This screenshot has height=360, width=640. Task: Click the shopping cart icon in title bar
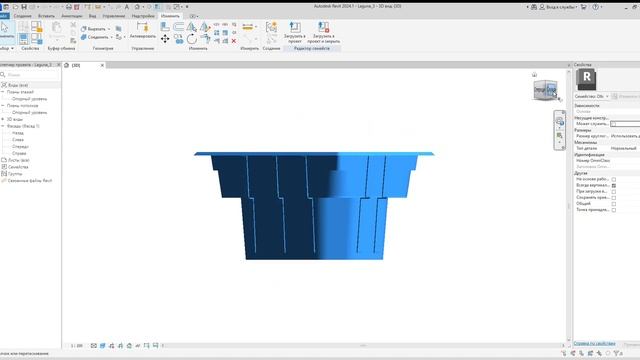[x=584, y=7]
